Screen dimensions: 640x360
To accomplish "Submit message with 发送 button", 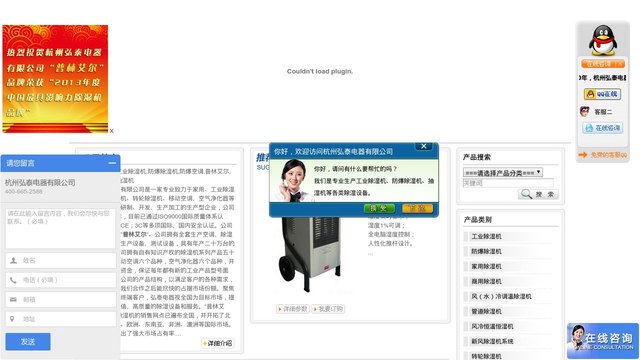I will pyautogui.click(x=28, y=342).
